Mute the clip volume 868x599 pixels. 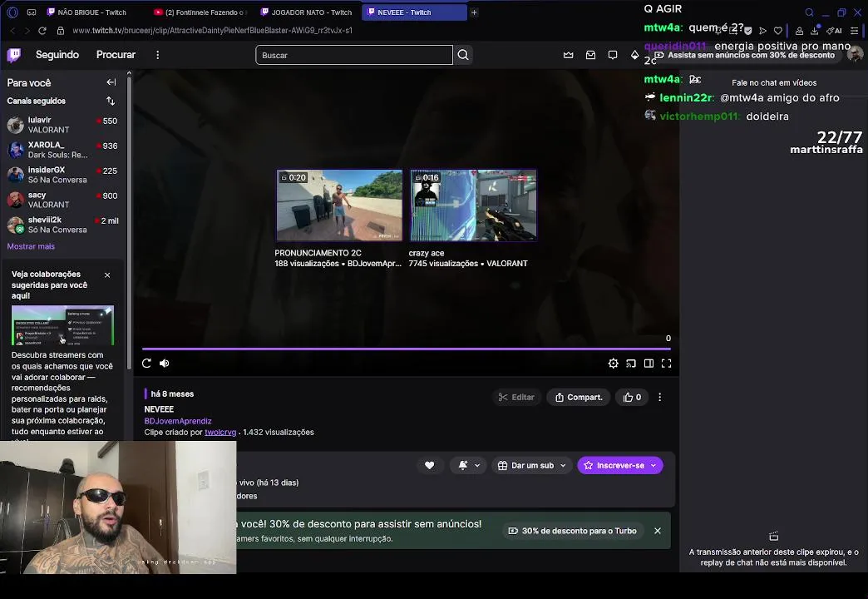[x=165, y=364]
